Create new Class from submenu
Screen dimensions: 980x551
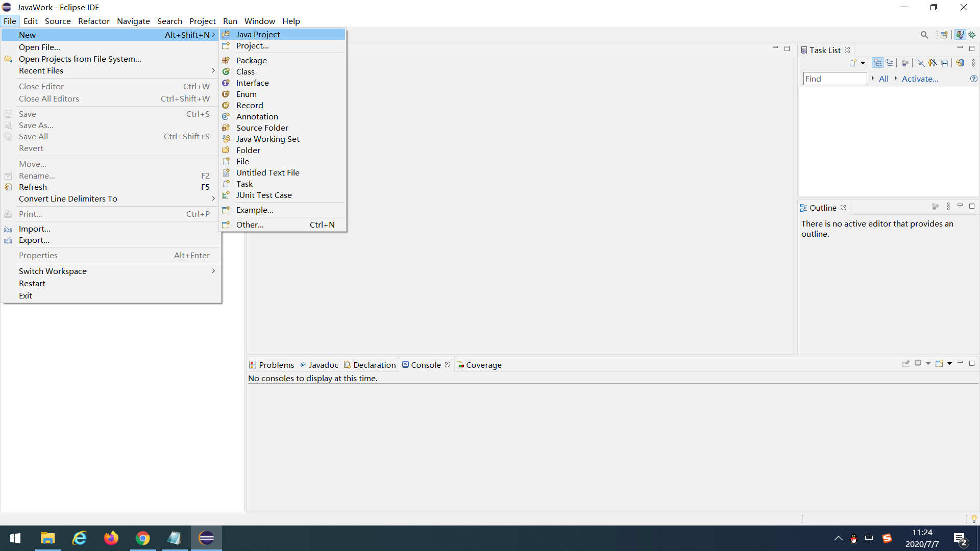(283, 71)
